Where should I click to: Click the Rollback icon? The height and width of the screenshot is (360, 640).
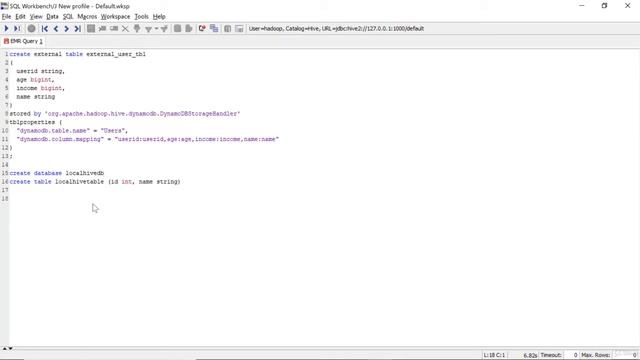pos(189,29)
